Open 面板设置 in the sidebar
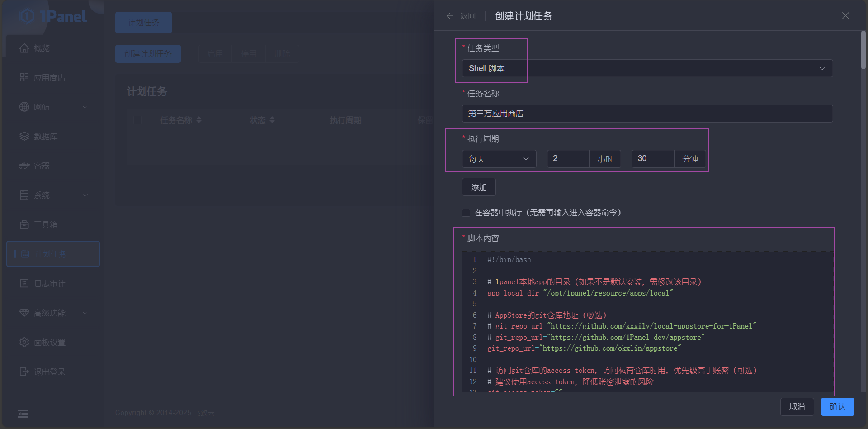This screenshot has width=868, height=429. pyautogui.click(x=53, y=342)
